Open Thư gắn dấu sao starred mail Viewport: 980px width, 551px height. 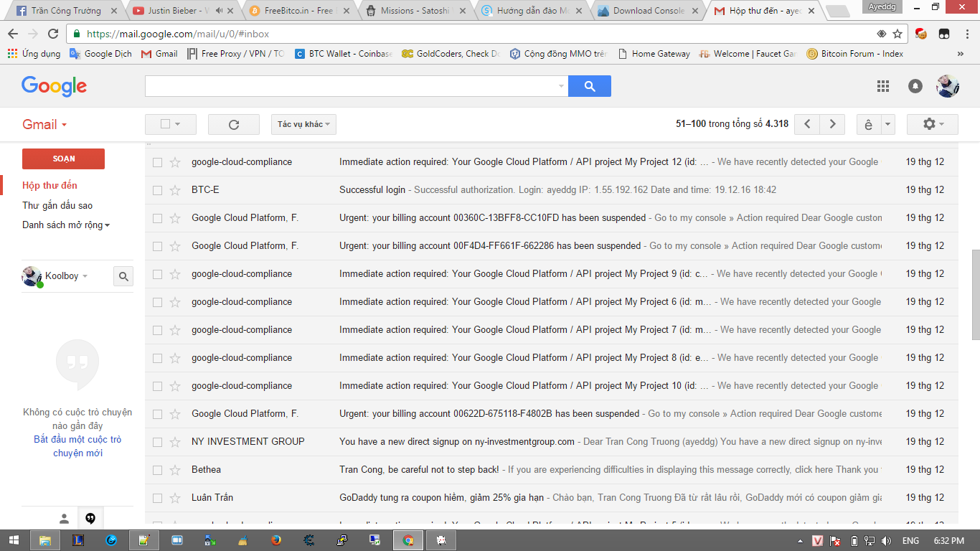pos(57,205)
